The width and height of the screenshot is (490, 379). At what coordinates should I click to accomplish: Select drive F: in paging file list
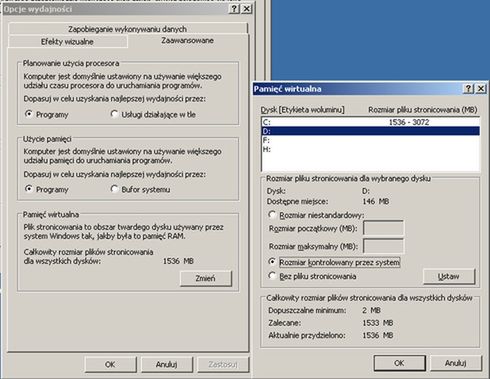[x=371, y=140]
